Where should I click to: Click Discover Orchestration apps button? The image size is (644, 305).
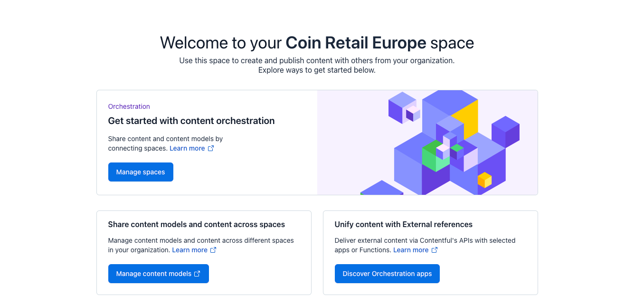[x=387, y=274]
